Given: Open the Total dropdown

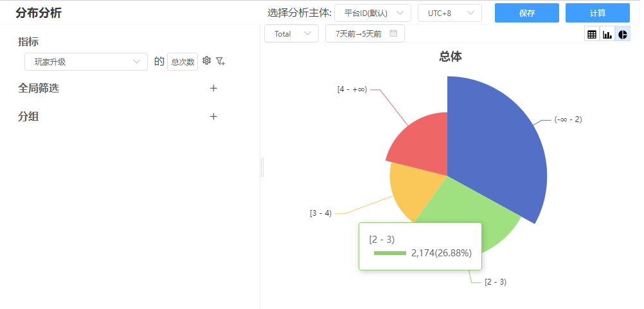Looking at the screenshot, I should [291, 33].
